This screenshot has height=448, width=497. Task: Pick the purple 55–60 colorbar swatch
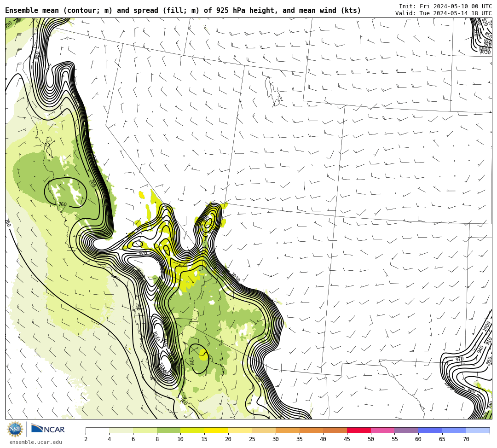click(406, 430)
